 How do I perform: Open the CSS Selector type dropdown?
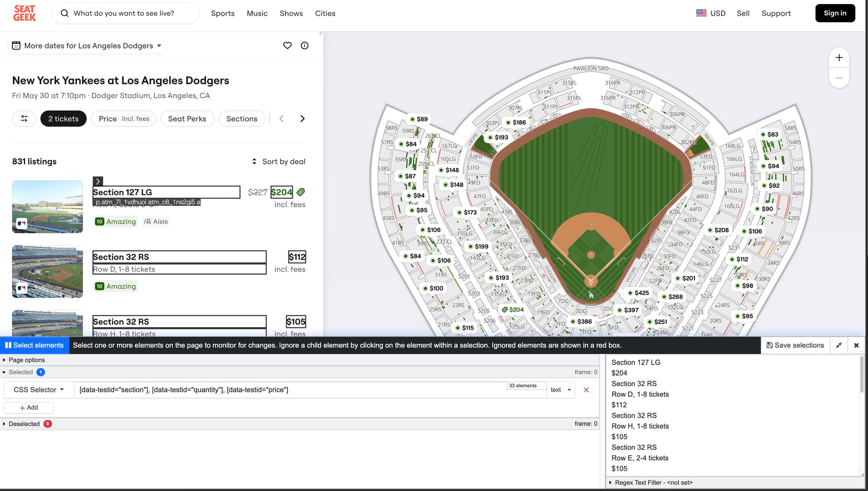pos(38,390)
